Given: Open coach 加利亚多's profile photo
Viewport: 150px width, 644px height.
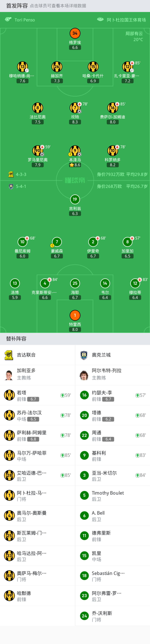Looking at the screenshot, I should click(9, 375).
